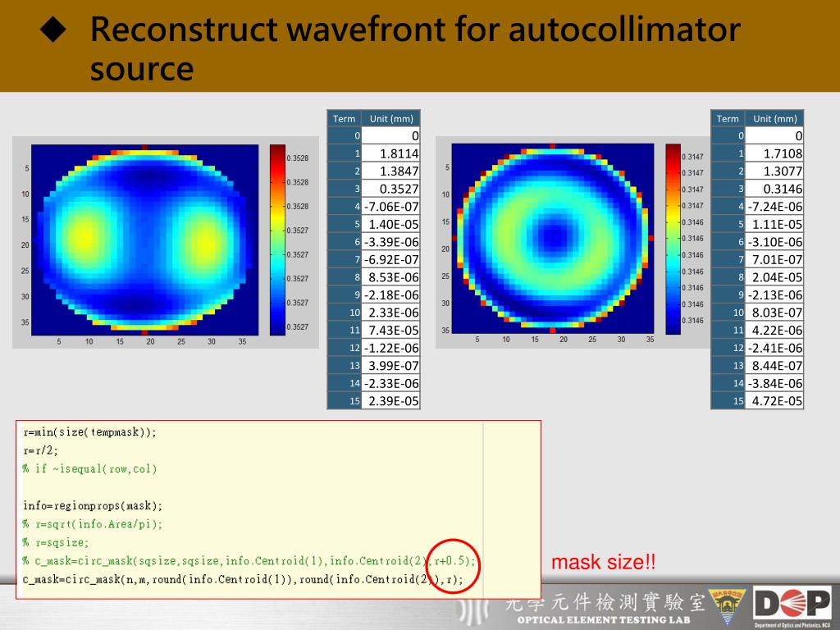Select the cell with value 7.43E-05
The height and width of the screenshot is (630, 840).
(x=391, y=330)
